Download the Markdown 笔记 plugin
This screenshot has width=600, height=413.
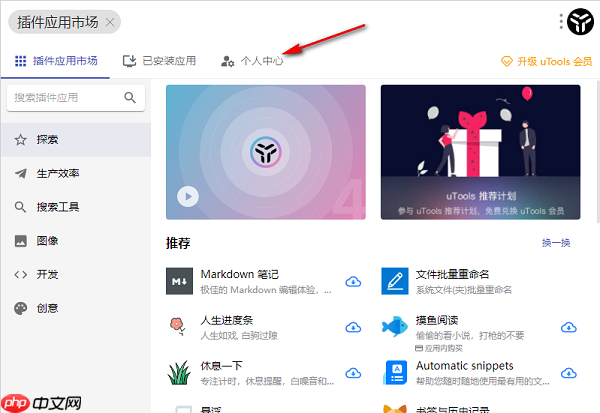tap(353, 282)
